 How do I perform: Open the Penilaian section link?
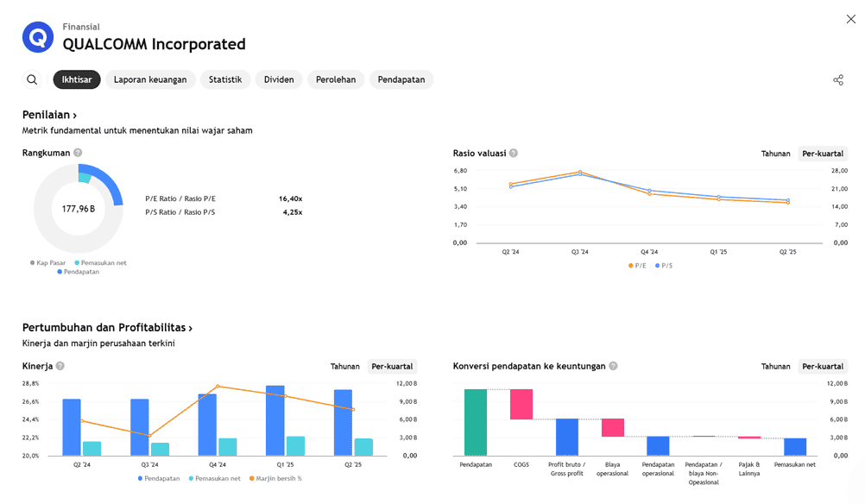(x=50, y=115)
